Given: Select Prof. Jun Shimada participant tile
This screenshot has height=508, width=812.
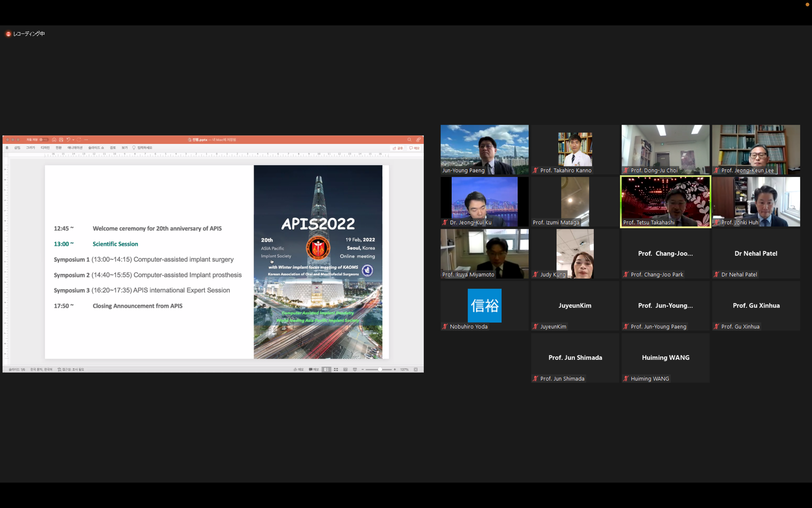Looking at the screenshot, I should (575, 358).
